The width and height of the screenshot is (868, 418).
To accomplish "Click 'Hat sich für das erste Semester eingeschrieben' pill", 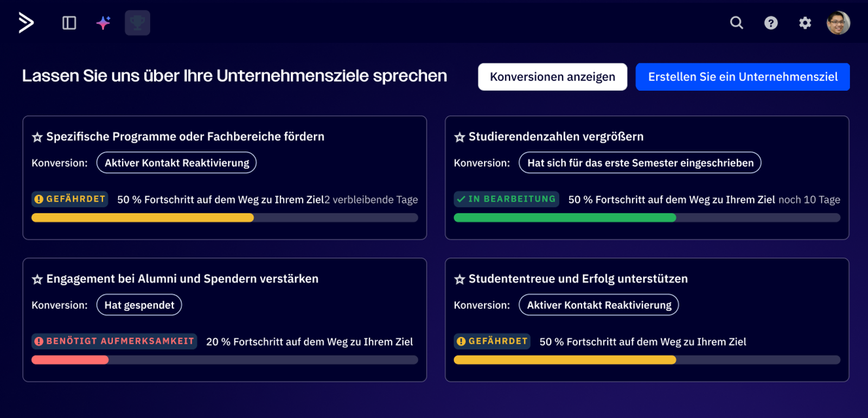I will coord(640,163).
